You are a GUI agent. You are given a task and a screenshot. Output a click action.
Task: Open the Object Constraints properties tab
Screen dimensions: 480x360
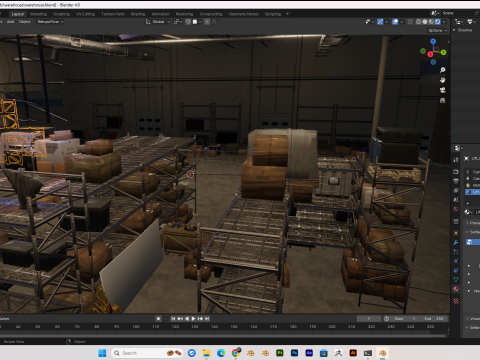(456, 270)
